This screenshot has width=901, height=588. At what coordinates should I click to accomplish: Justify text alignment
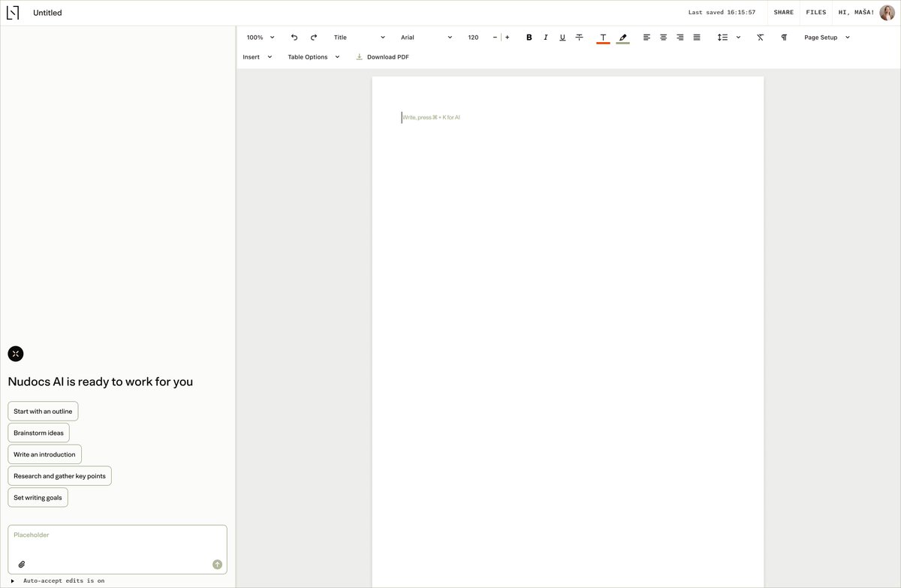click(697, 38)
